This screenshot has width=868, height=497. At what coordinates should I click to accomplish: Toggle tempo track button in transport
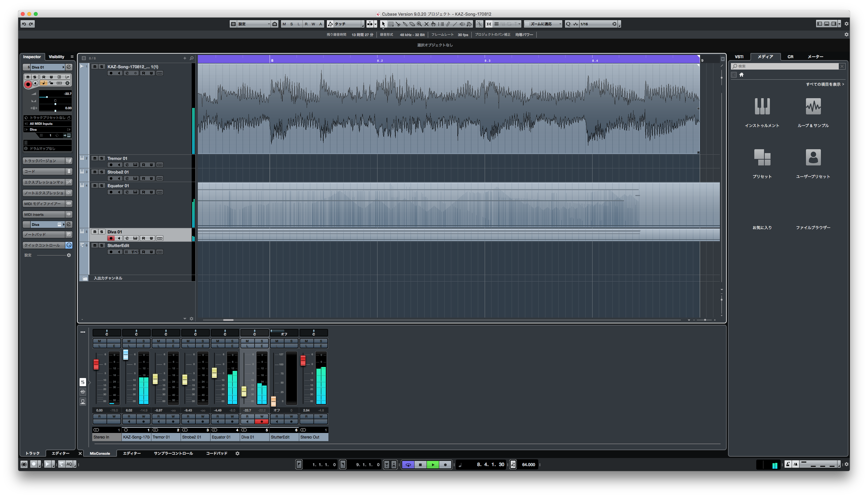point(513,464)
